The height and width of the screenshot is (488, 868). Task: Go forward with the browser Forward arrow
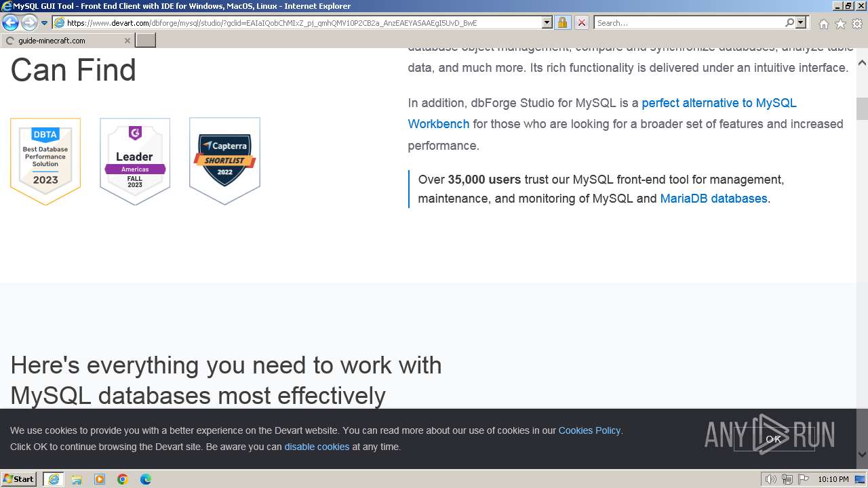(x=29, y=23)
